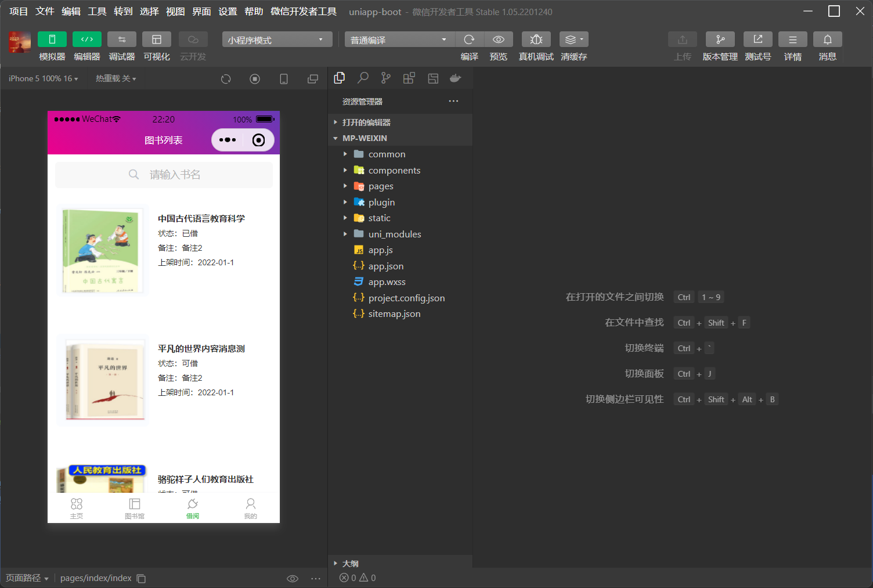Toggle the simulator panel button

[52, 39]
